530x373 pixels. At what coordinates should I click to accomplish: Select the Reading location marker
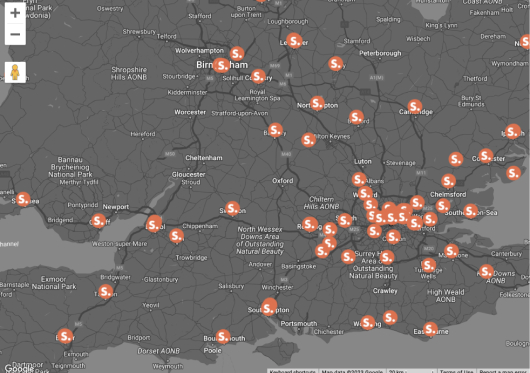pos(310,224)
